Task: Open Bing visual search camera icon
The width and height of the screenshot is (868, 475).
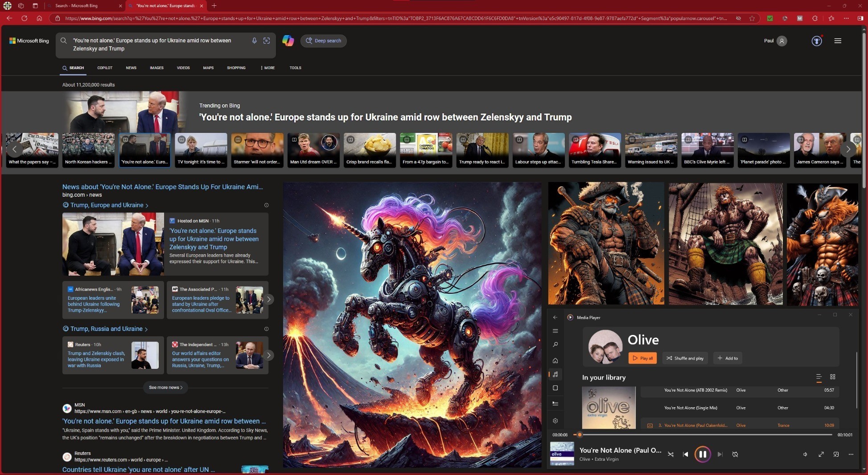Action: coord(267,41)
